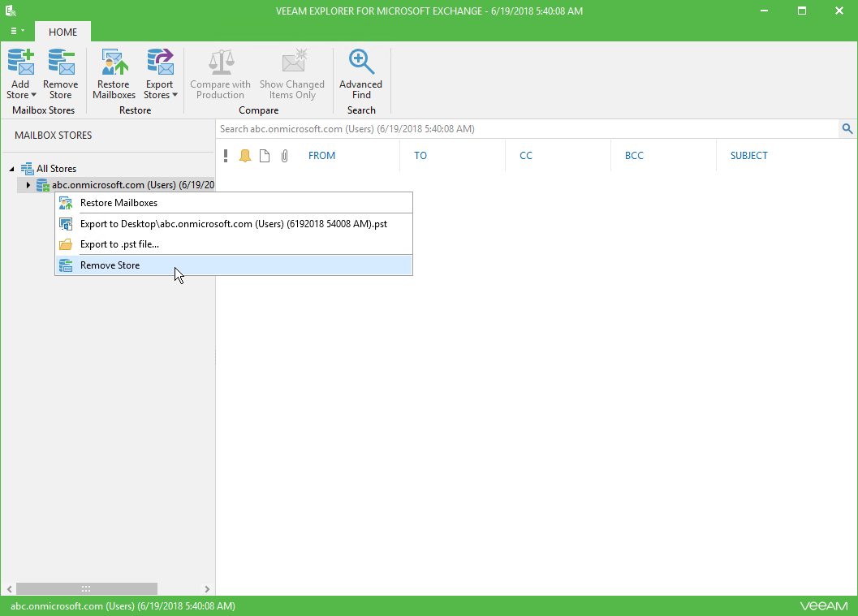
Task: Click the Remove Store ribbon icon
Action: pyautogui.click(x=62, y=61)
